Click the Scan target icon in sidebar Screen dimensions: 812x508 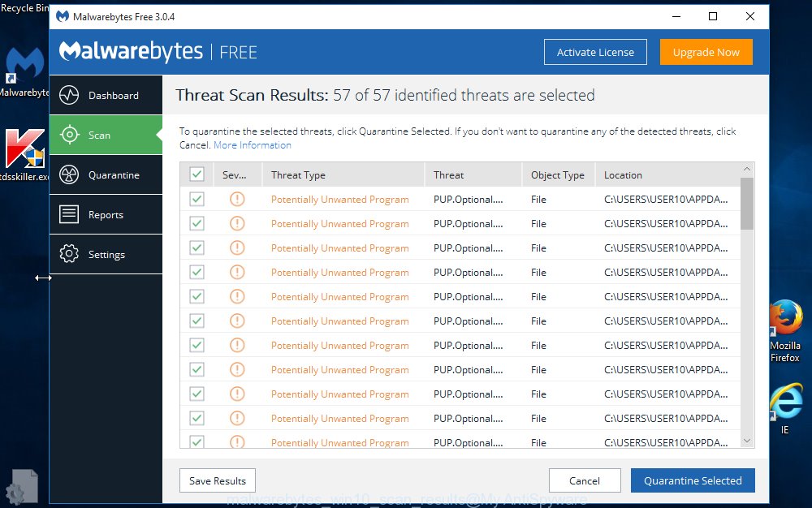[x=69, y=135]
